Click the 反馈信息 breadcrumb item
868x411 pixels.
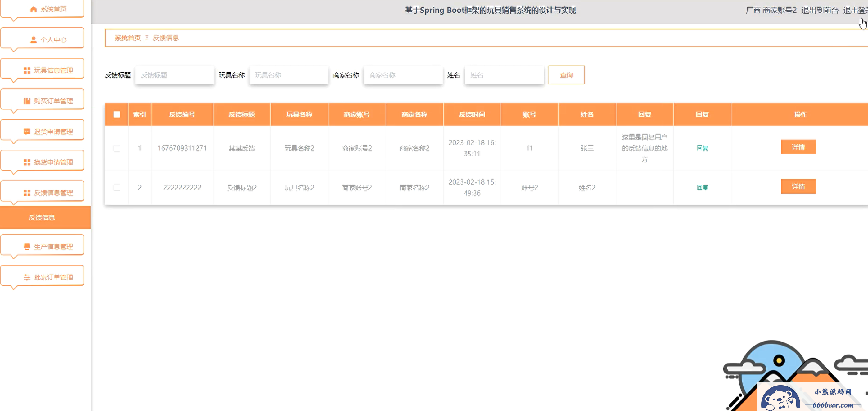165,38
